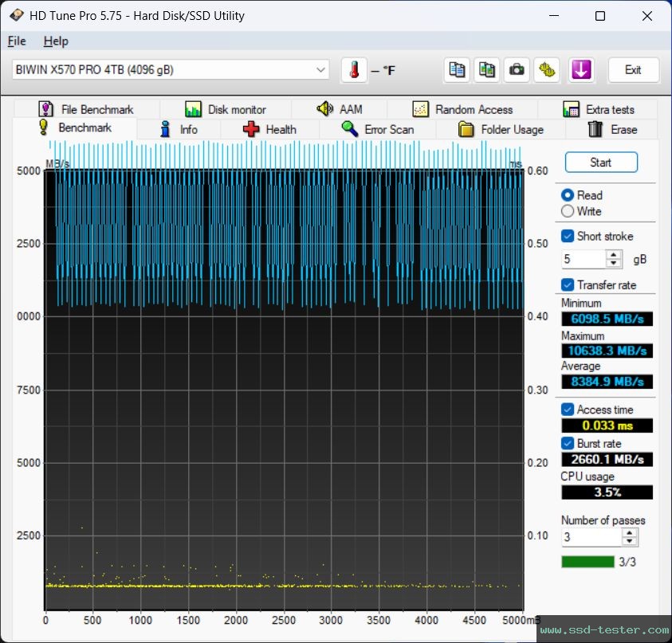Maximize the HD Tune Pro window
Screen dimensions: 672x643
pyautogui.click(x=600, y=16)
